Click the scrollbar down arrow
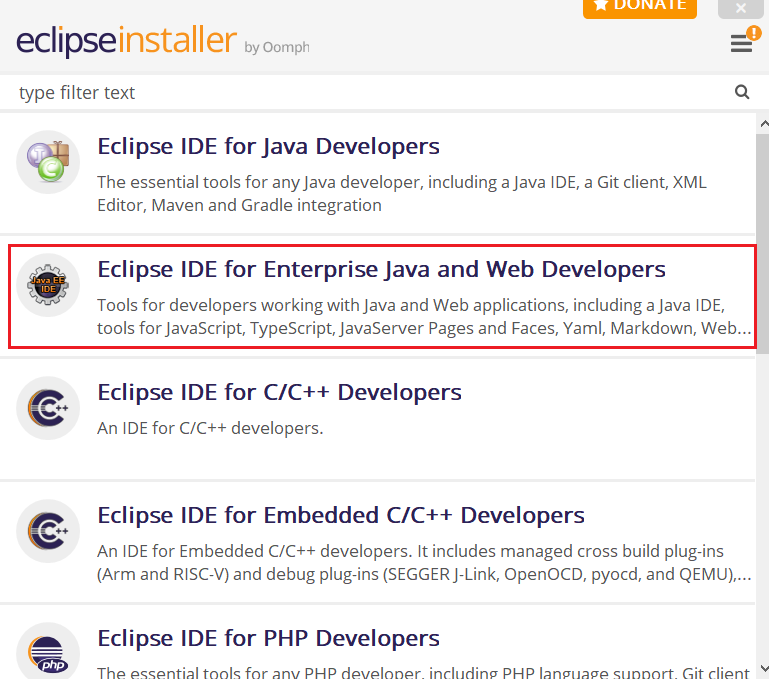The width and height of the screenshot is (769, 679). (x=764, y=668)
